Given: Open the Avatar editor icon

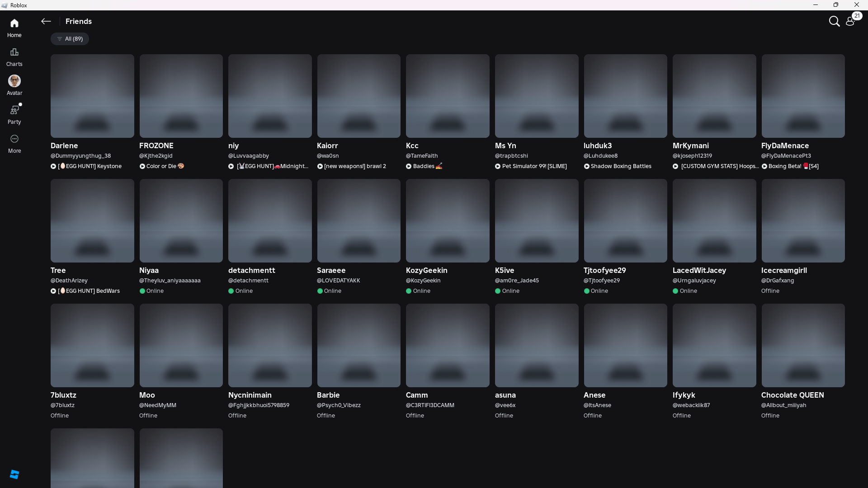Looking at the screenshot, I should tap(14, 81).
